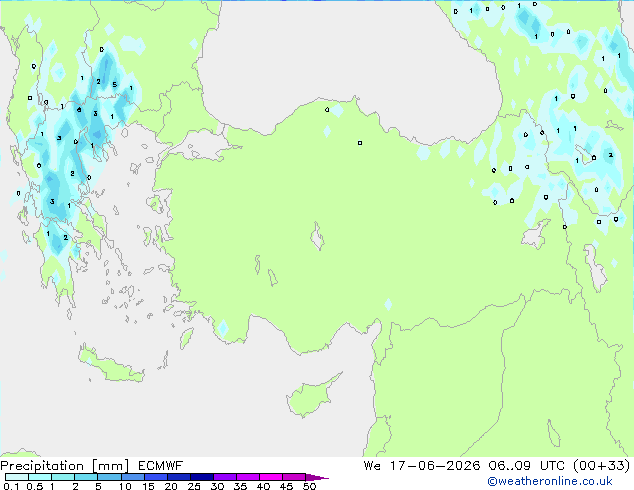Click the legend label "0.1"
The image size is (634, 490).
pos(11,486)
